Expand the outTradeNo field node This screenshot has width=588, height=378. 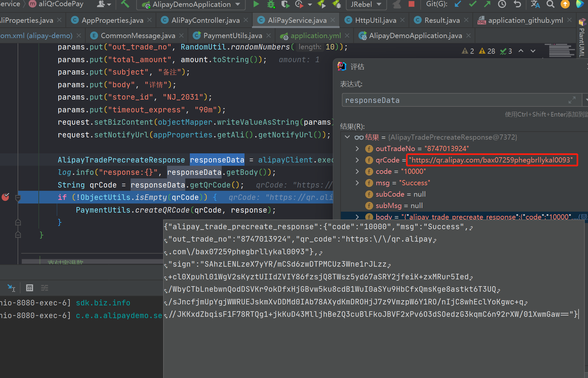[357, 148]
